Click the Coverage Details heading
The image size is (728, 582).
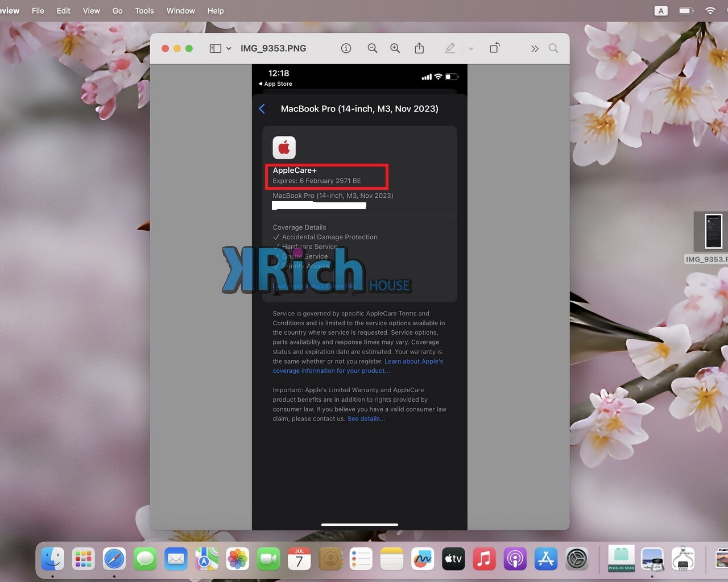point(299,227)
